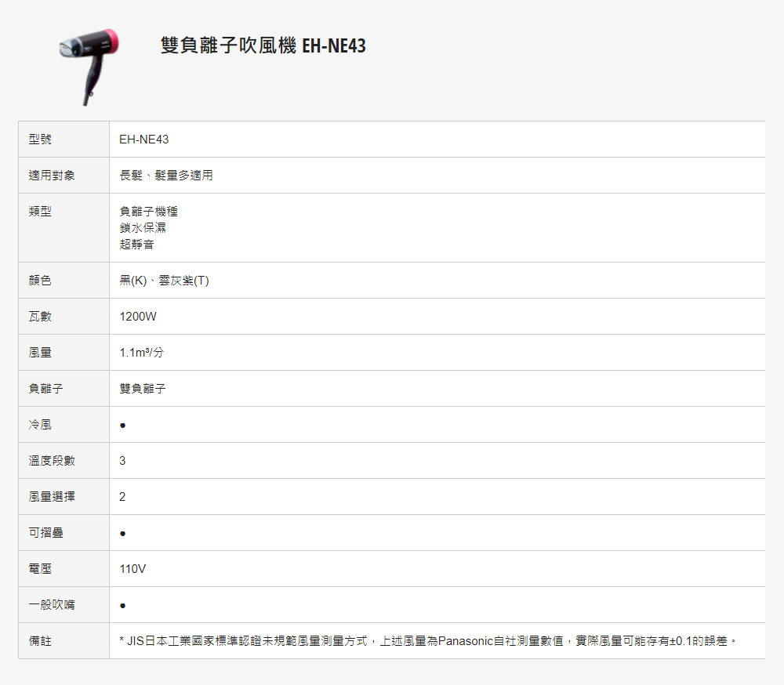784x685 pixels.
Task: Select the value 3 for 溫度段數
Action: pos(122,461)
